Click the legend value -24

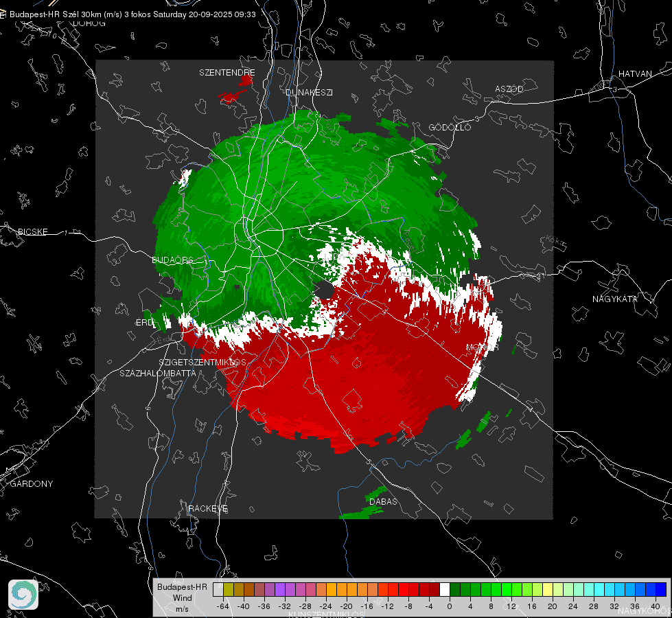pyautogui.click(x=325, y=606)
